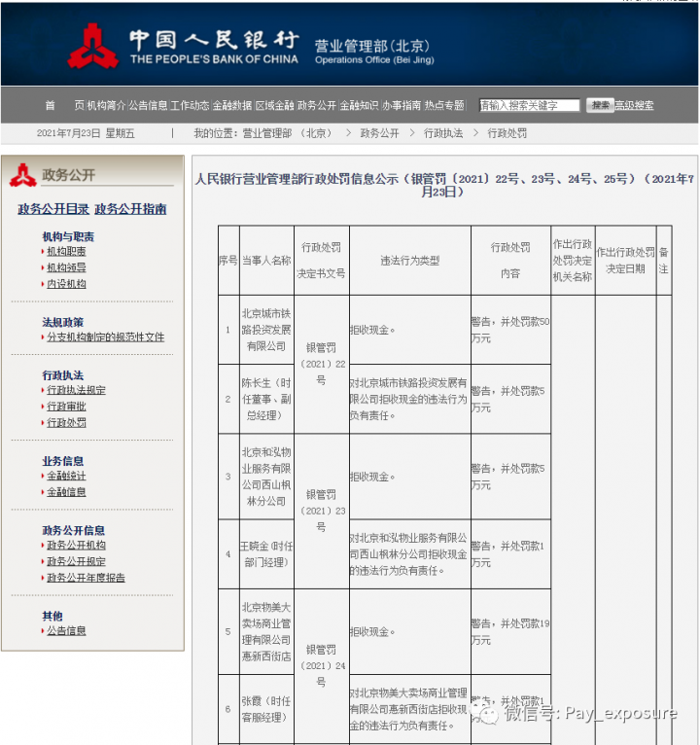Image resolution: width=700 pixels, height=745 pixels.
Task: Open 金融统计 sidebar link
Action: point(66,476)
